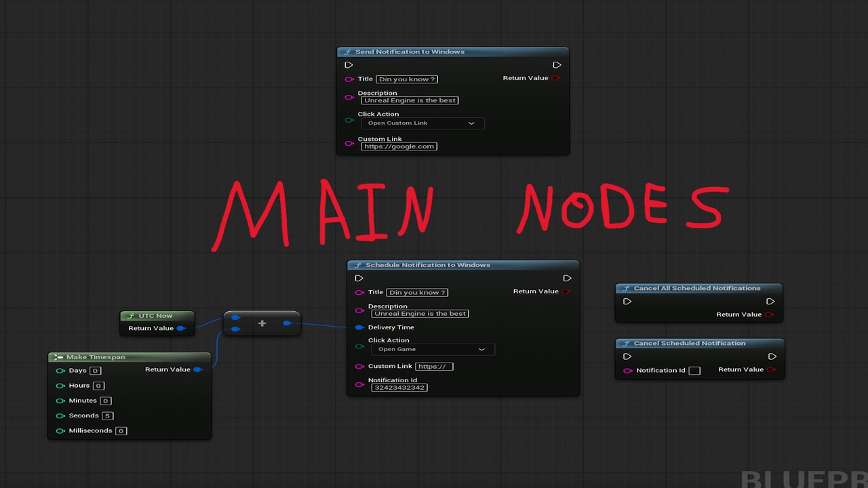
Task: Edit the Custom Link field containing https://google.com
Action: point(399,146)
